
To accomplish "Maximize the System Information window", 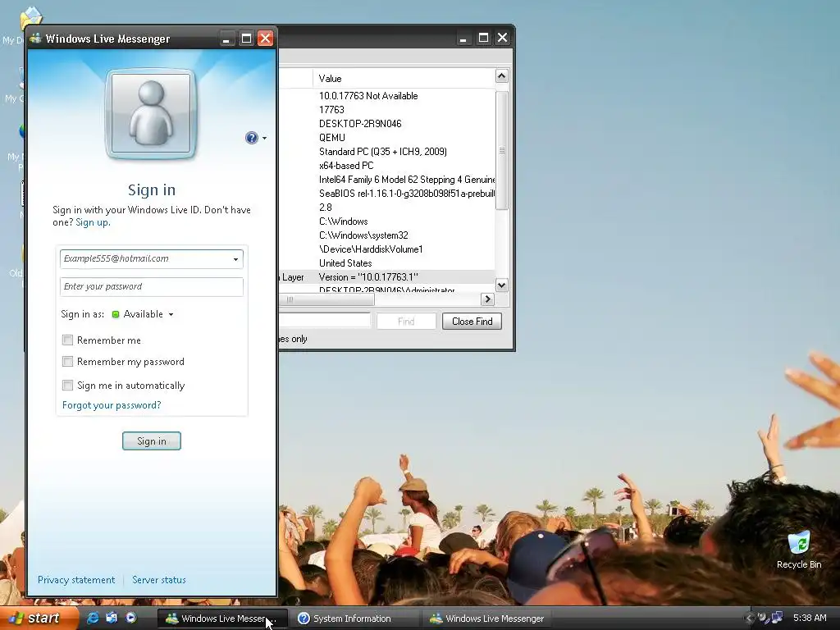I will click(x=483, y=38).
